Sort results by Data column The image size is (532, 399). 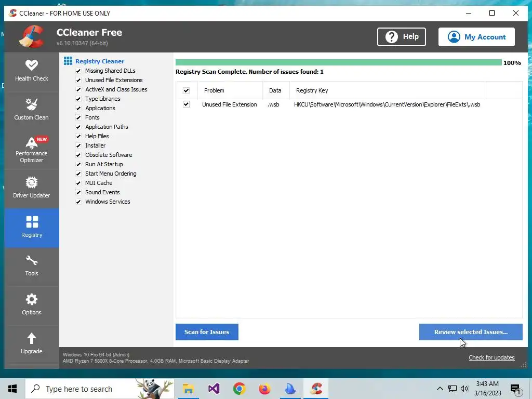[276, 90]
